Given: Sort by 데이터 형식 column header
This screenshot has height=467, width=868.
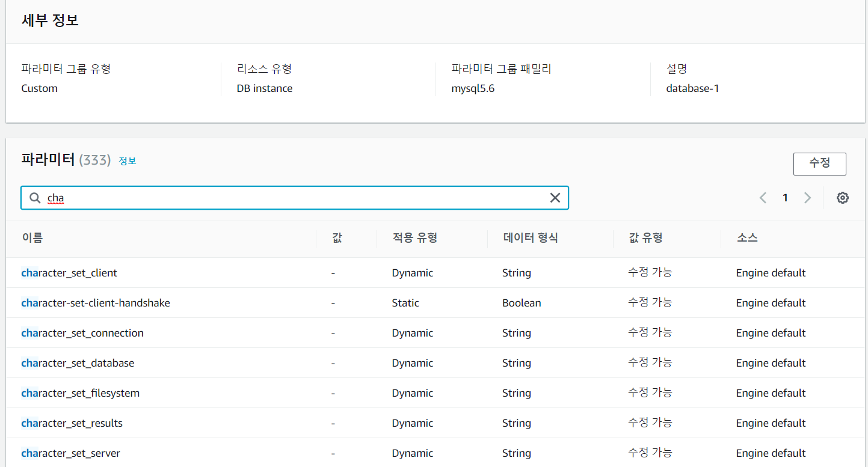Looking at the screenshot, I should pos(531,238).
